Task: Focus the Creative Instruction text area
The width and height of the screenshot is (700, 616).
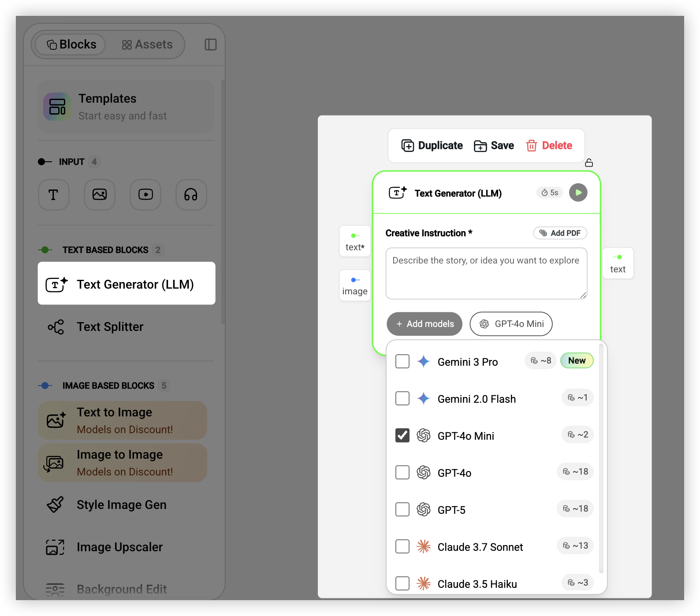Action: [x=486, y=273]
